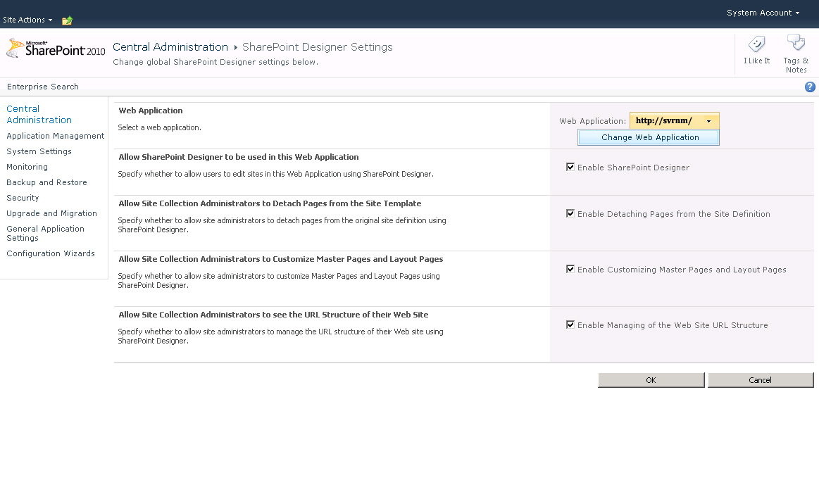Open System Settings in the sidebar

[x=39, y=151]
